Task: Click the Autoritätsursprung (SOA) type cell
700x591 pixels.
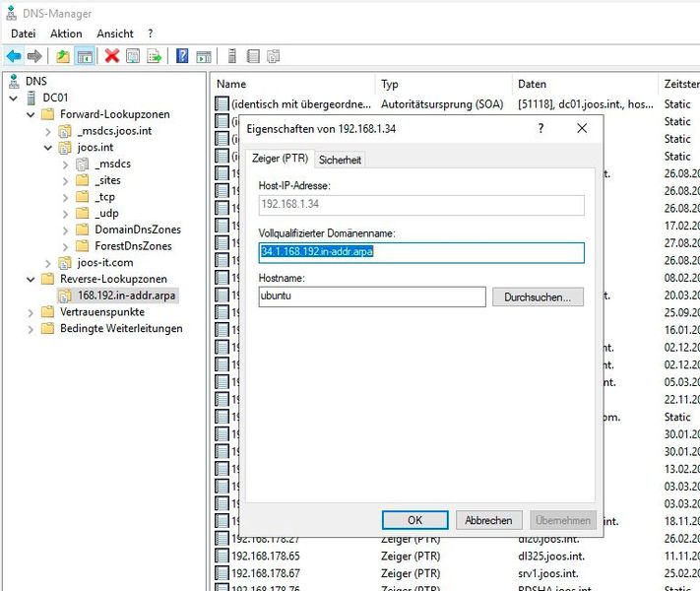Action: (442, 104)
